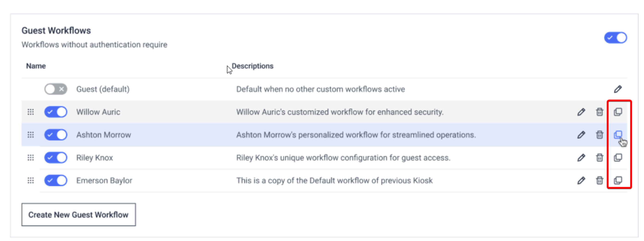Duplicate the Ashton Morrow workflow
The image size is (644, 241).
(x=618, y=135)
